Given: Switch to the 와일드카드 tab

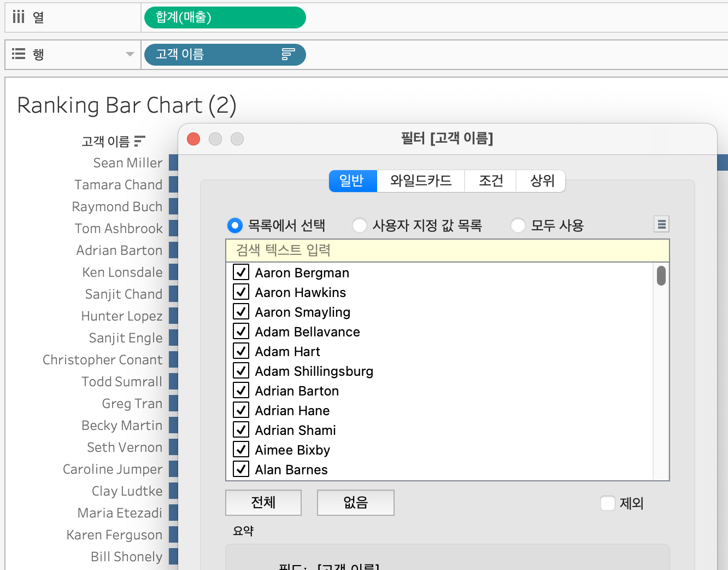Looking at the screenshot, I should pos(421,181).
